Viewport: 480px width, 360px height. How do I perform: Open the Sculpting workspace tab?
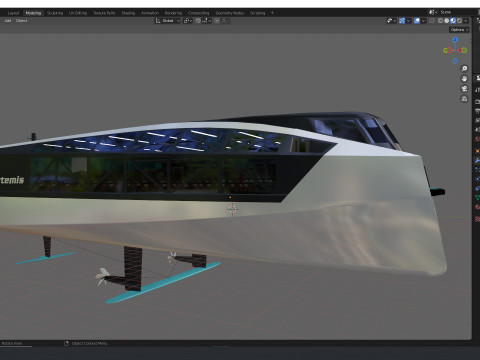pyautogui.click(x=55, y=13)
